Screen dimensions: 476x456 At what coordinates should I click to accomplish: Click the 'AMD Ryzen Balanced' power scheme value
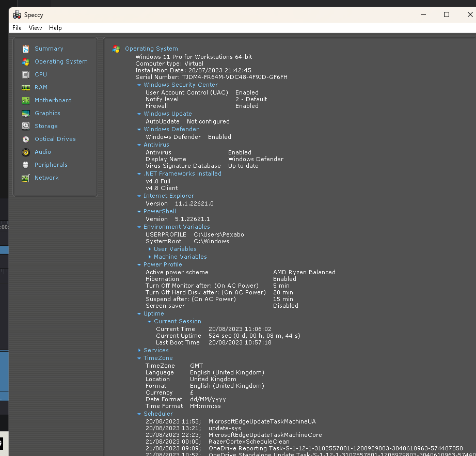tap(304, 272)
